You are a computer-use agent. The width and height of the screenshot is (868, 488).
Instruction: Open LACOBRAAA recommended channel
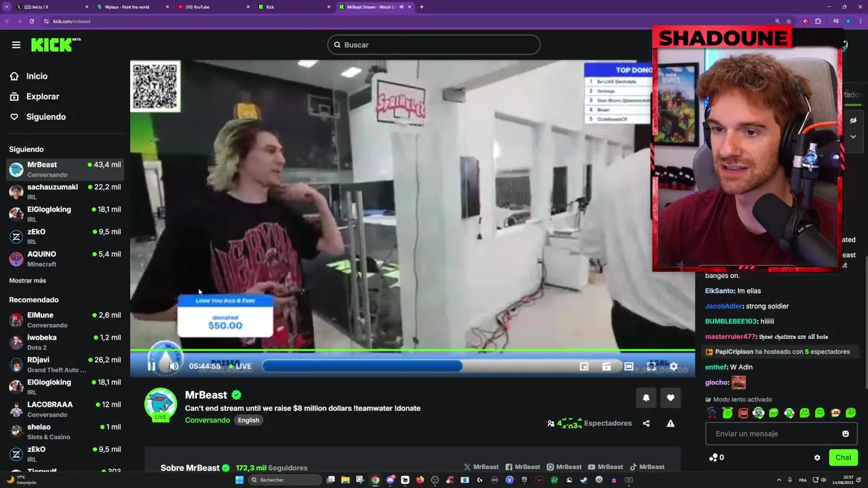tap(65, 409)
